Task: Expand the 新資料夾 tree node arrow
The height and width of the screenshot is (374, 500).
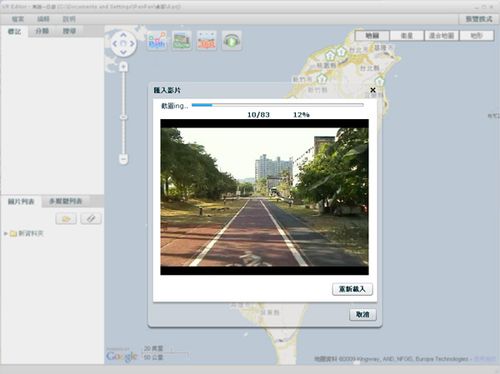Action: coord(5,233)
